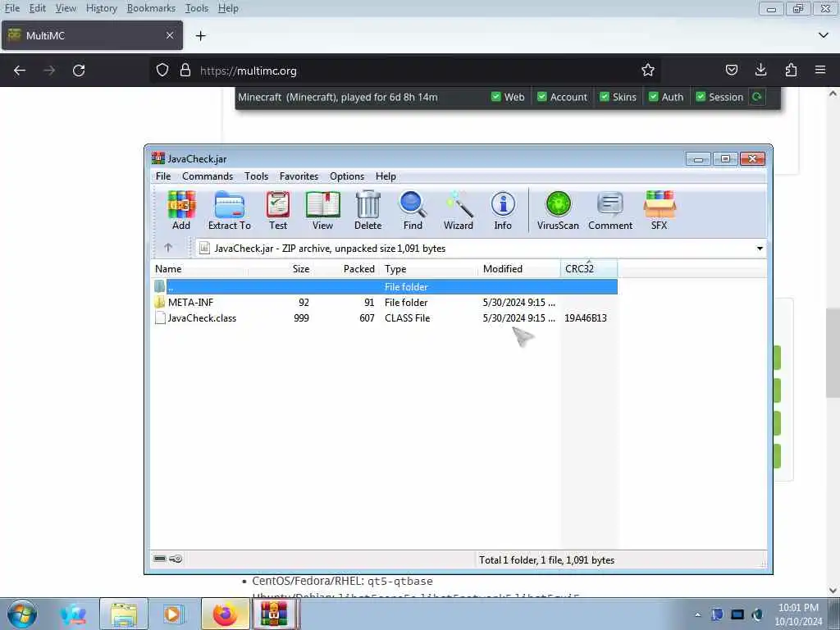Click the Firefox page vertical scrollbar
The image size is (840, 630).
(x=833, y=353)
